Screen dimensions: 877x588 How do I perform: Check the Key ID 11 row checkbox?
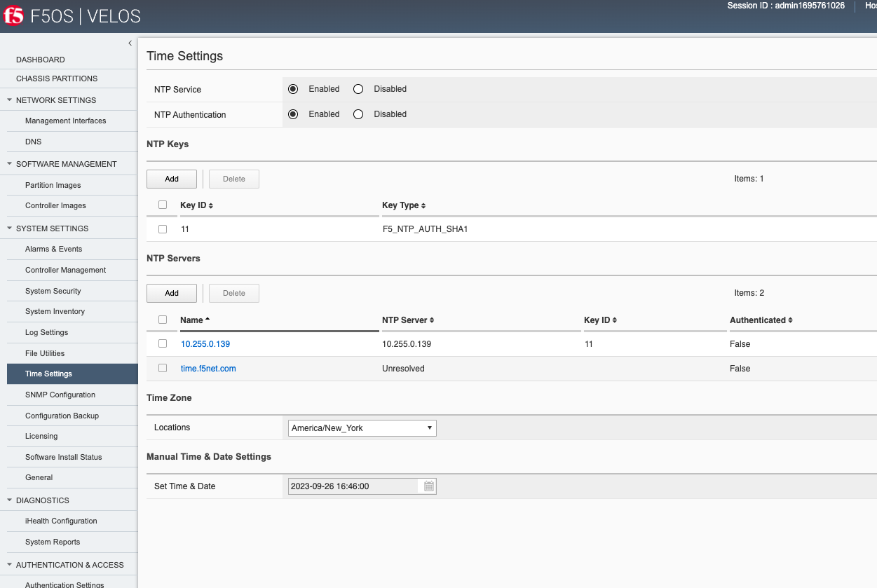click(x=163, y=229)
